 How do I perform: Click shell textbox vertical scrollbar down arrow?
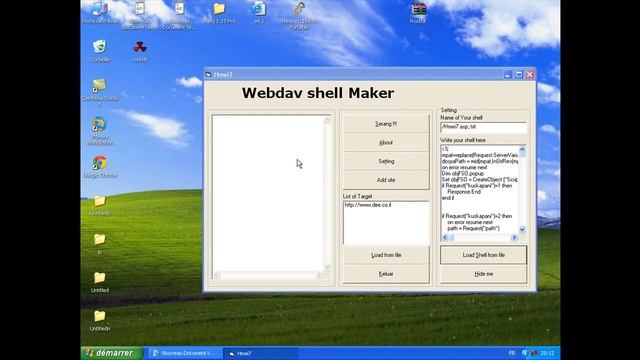coord(522,229)
